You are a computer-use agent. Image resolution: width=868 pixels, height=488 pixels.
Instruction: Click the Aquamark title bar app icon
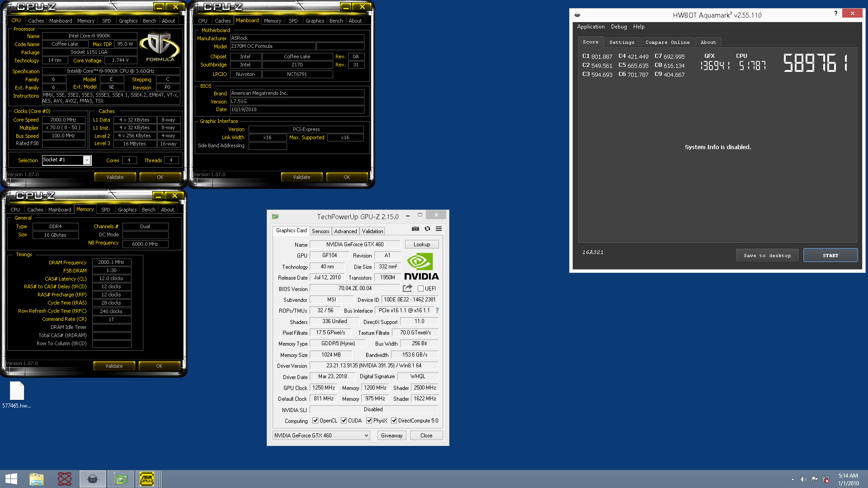(x=577, y=15)
